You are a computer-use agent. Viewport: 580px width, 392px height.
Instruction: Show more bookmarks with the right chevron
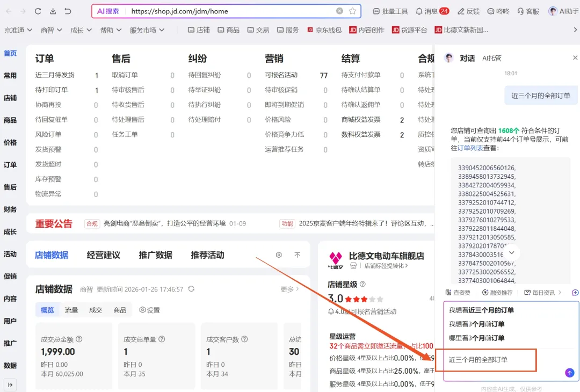[575, 30]
